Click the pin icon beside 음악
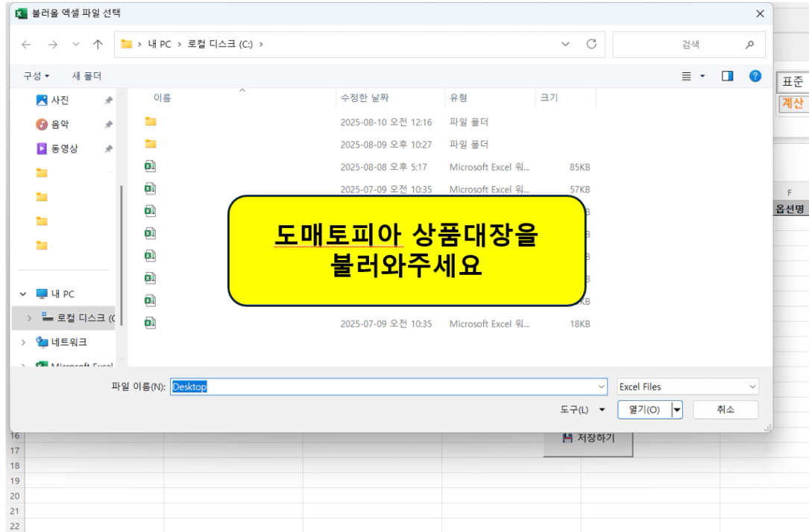Screen dimensions: 809x532 point(108,124)
